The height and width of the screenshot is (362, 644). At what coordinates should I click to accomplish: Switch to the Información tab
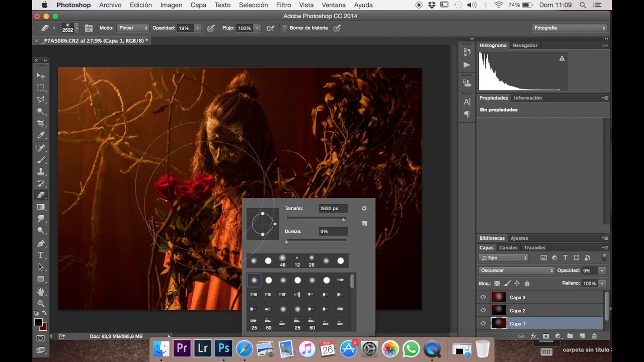(528, 98)
